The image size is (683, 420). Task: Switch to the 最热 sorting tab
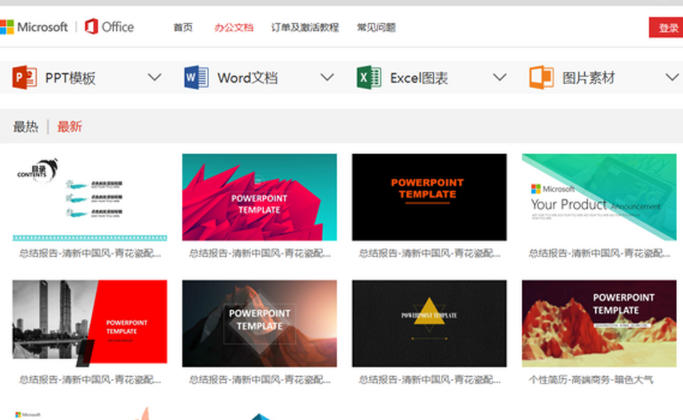click(26, 127)
